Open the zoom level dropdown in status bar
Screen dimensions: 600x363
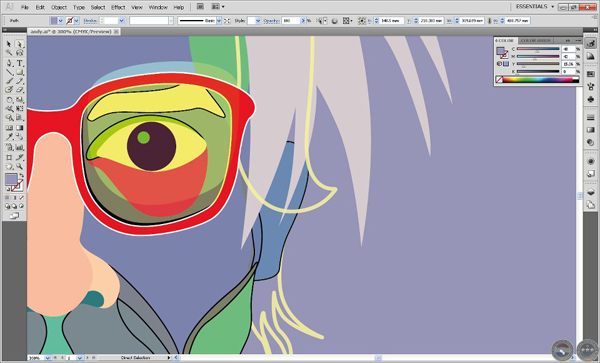point(48,358)
